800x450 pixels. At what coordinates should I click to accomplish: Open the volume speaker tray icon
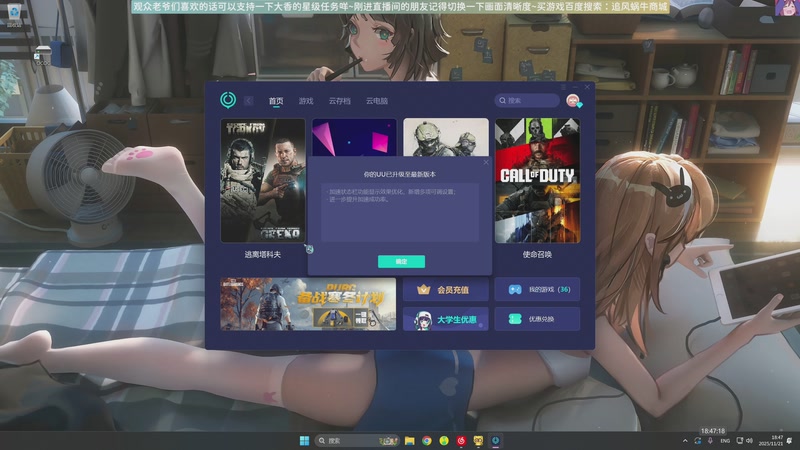(749, 441)
